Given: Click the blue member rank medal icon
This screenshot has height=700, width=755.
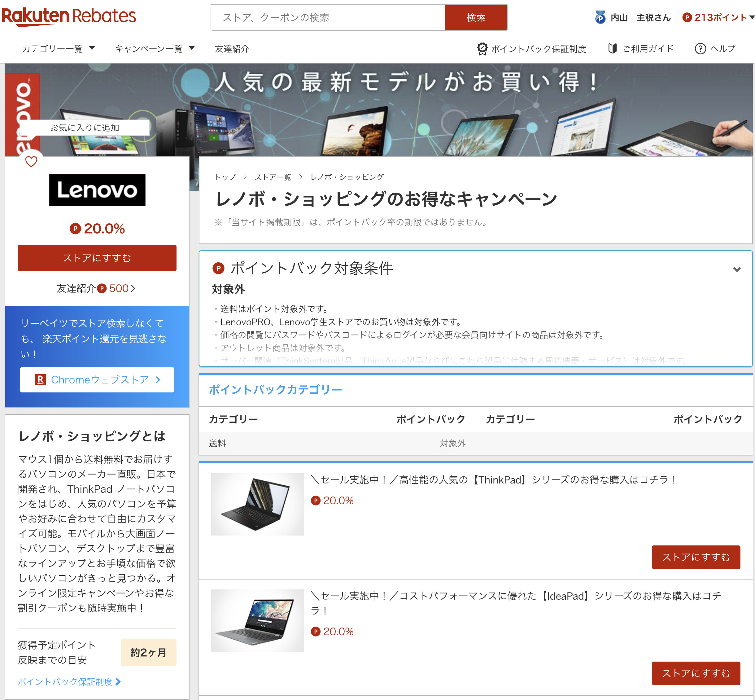Looking at the screenshot, I should coord(600,17).
